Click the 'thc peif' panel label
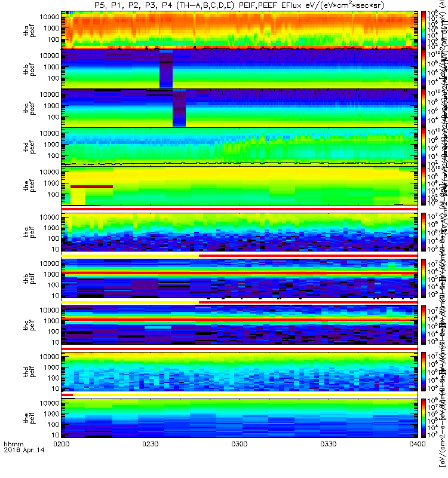This screenshot has width=448, height=478. click(29, 325)
